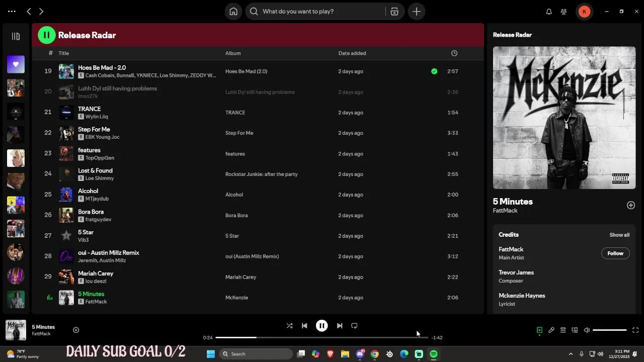Adjust the volume slider
The width and height of the screenshot is (644, 362).
[x=610, y=330]
